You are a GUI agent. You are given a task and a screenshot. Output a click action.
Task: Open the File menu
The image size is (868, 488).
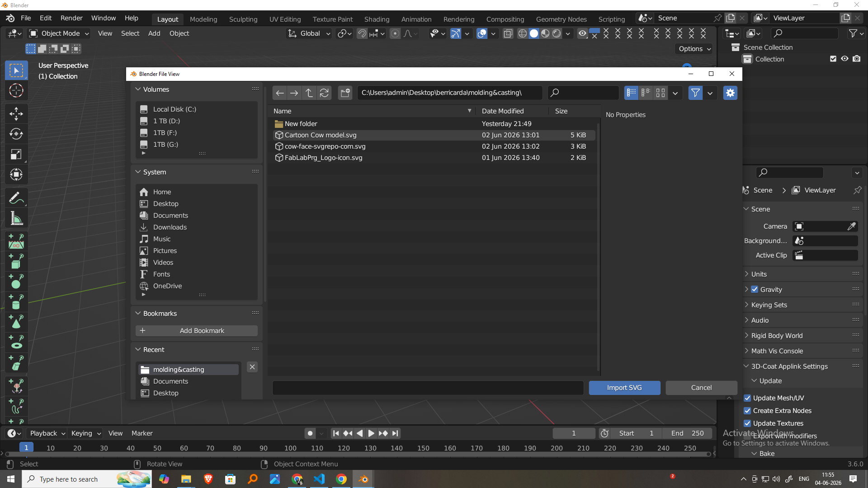click(x=26, y=18)
